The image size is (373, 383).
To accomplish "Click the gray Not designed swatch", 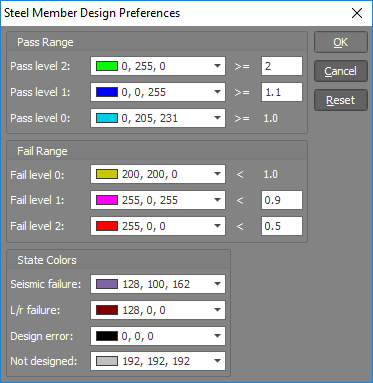I will 107,361.
